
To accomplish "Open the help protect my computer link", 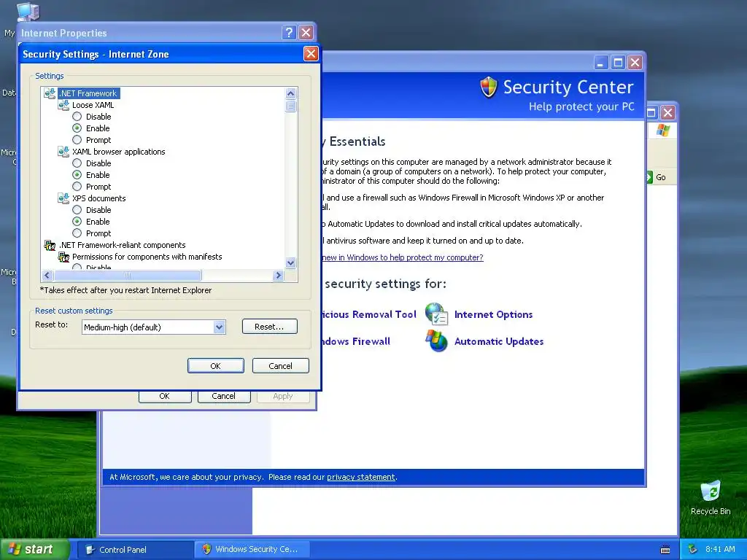I will click(403, 257).
